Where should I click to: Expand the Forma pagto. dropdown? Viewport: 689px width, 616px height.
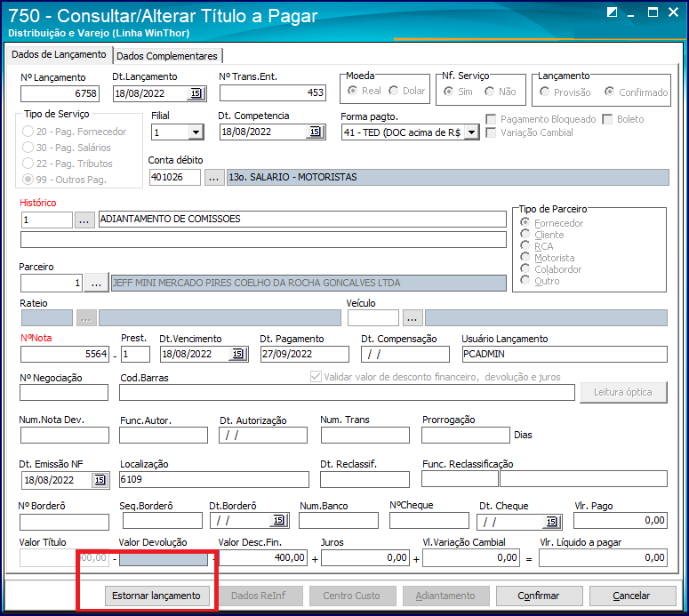[471, 132]
